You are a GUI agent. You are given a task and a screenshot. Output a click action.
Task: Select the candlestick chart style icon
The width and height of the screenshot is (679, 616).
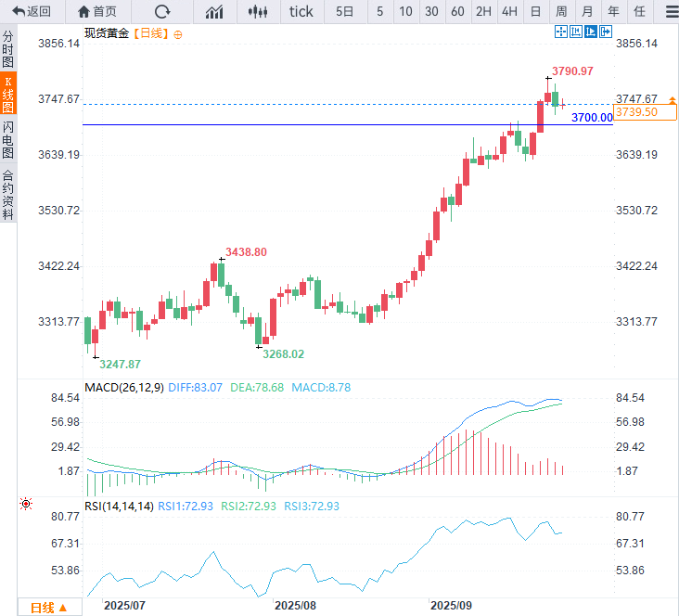258,11
